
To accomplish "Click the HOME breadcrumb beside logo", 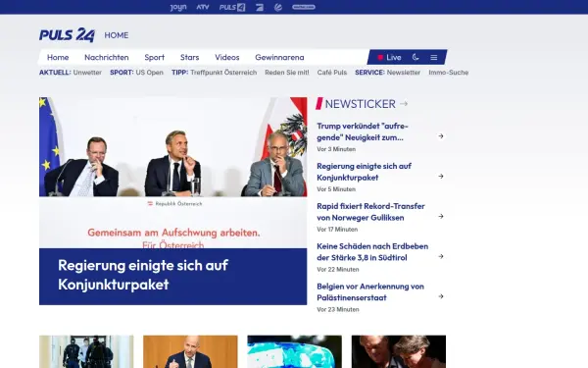I will [117, 35].
